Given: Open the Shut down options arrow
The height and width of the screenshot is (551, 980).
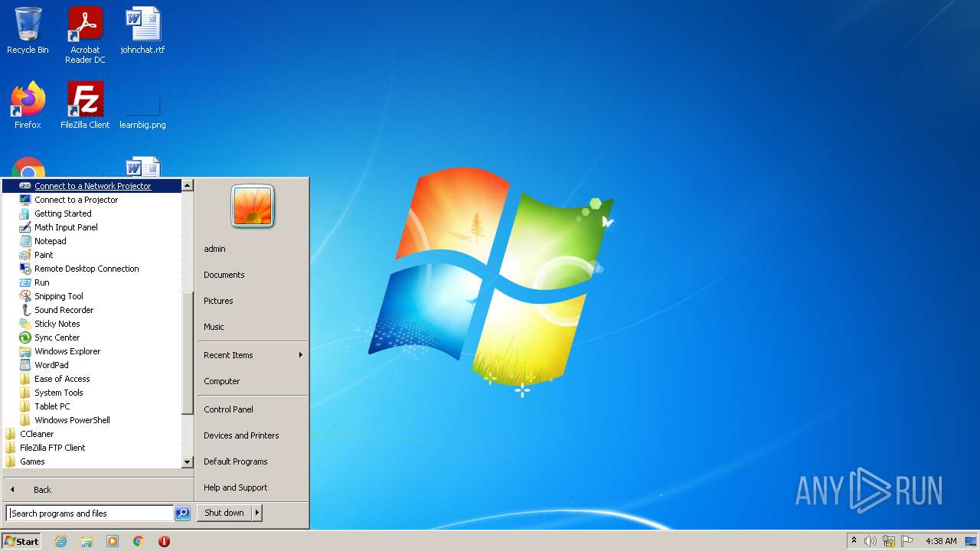Looking at the screenshot, I should [257, 513].
